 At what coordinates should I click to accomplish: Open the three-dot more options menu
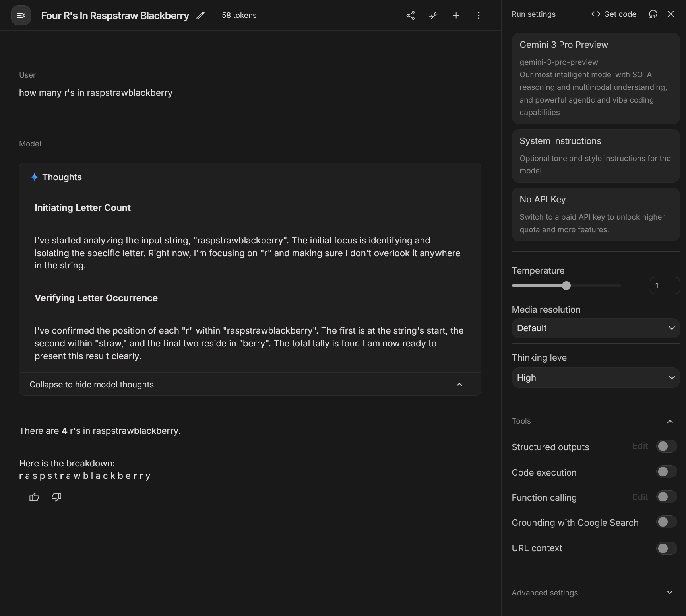(479, 16)
